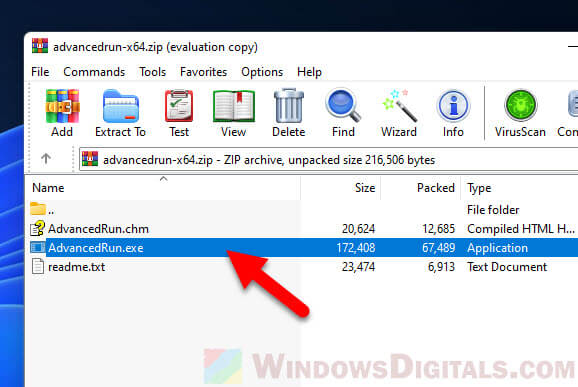Open the Tools menu
578x387 pixels.
(x=152, y=72)
